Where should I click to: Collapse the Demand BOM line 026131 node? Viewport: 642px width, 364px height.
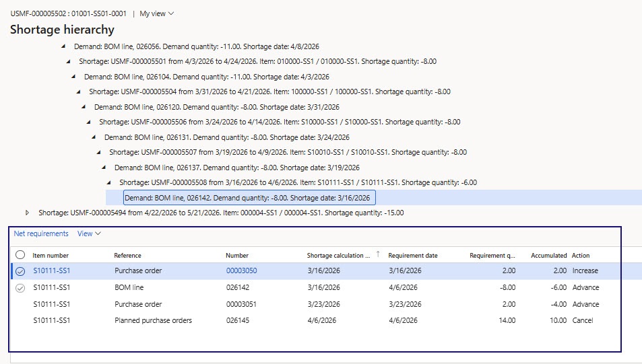94,137
